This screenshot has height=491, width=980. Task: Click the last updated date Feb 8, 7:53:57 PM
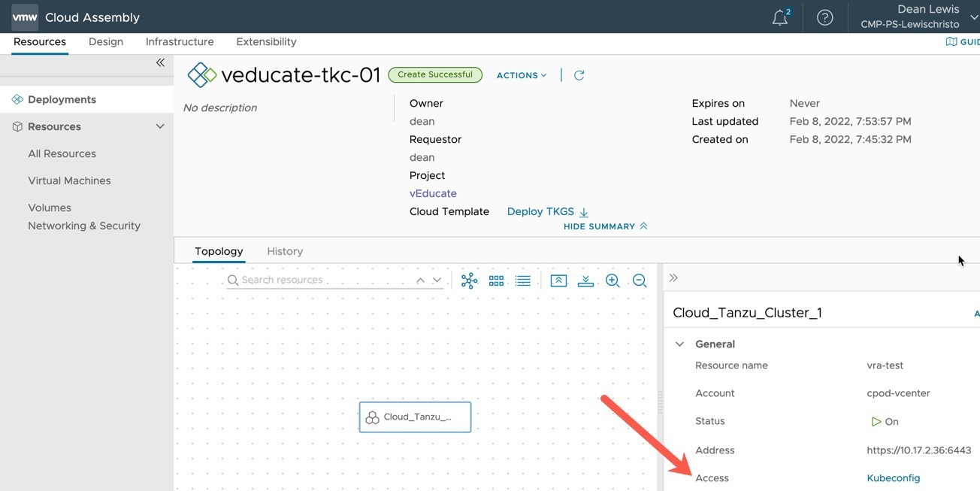coord(851,121)
